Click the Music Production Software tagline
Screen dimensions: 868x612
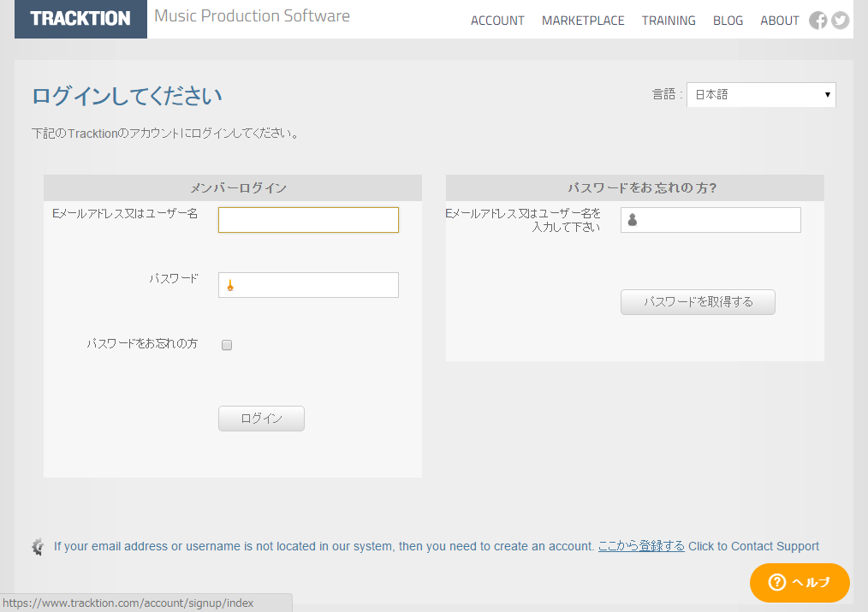(252, 16)
